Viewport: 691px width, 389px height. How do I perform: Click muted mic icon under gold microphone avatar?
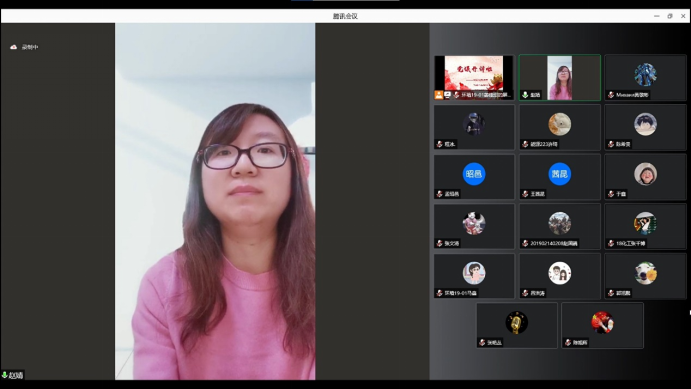tap(482, 342)
